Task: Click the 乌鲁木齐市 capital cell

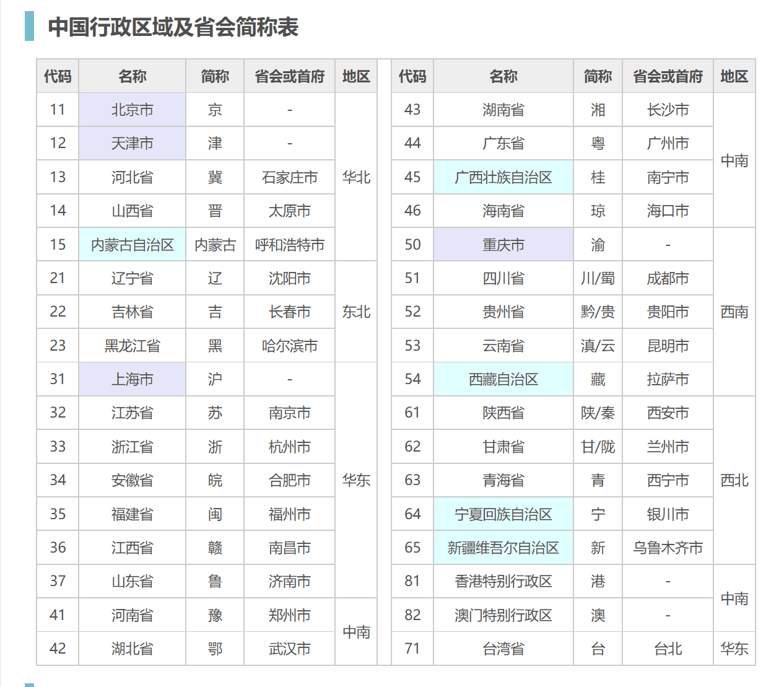Action: tap(668, 548)
